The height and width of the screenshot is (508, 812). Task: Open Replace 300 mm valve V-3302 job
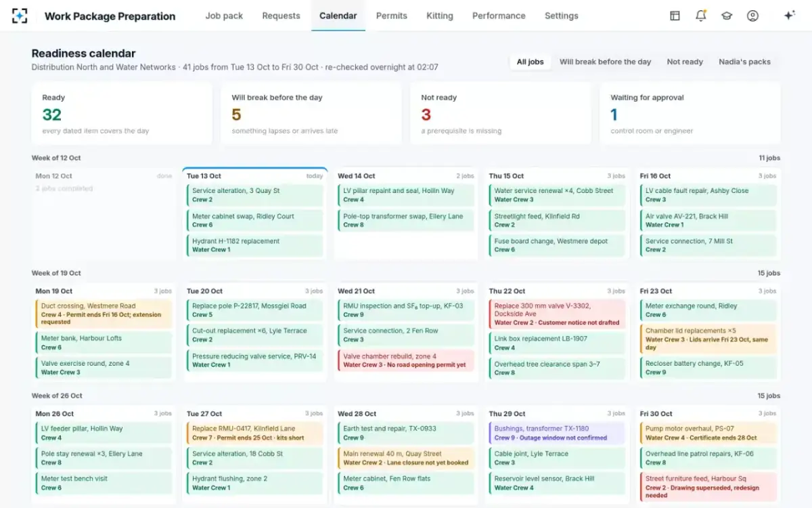click(558, 314)
